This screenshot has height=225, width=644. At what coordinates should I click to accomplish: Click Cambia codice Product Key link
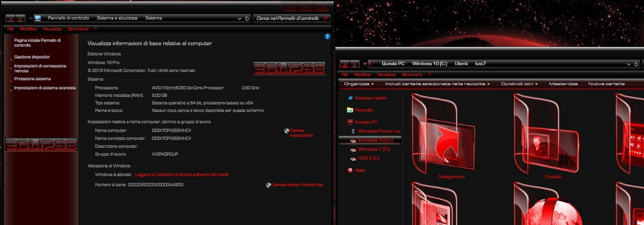297,185
